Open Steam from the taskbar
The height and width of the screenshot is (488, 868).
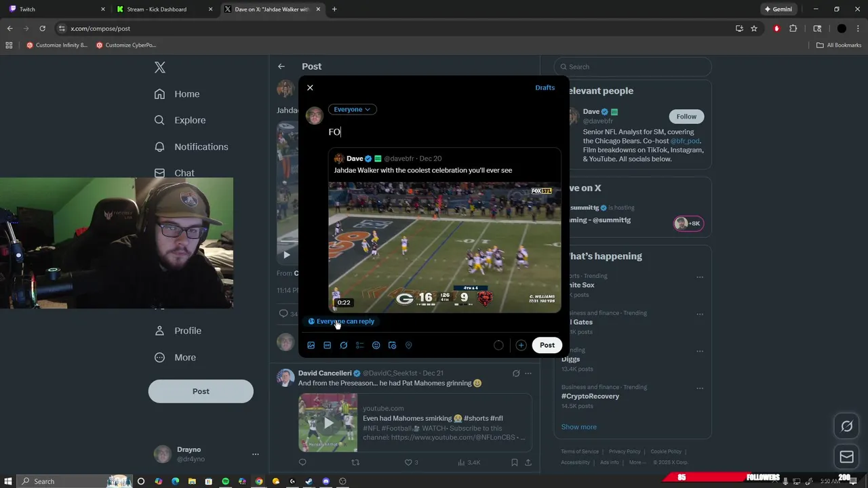309,481
